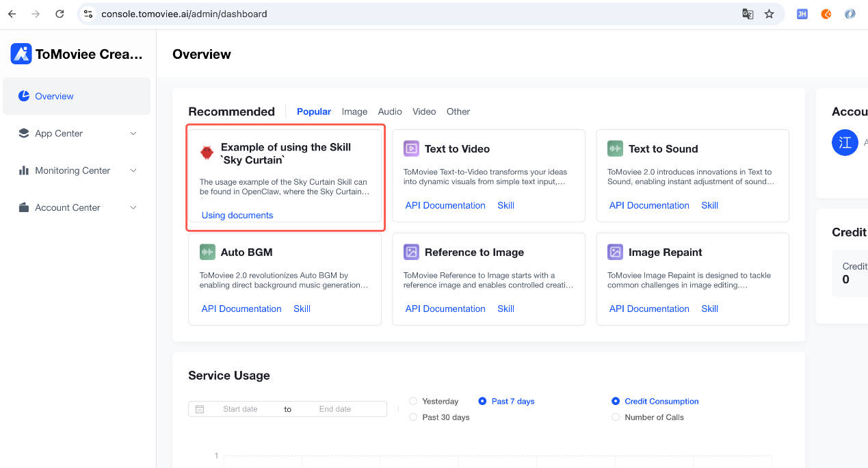The width and height of the screenshot is (868, 468).
Task: Reload the page with browser refresh icon
Action: (x=60, y=14)
